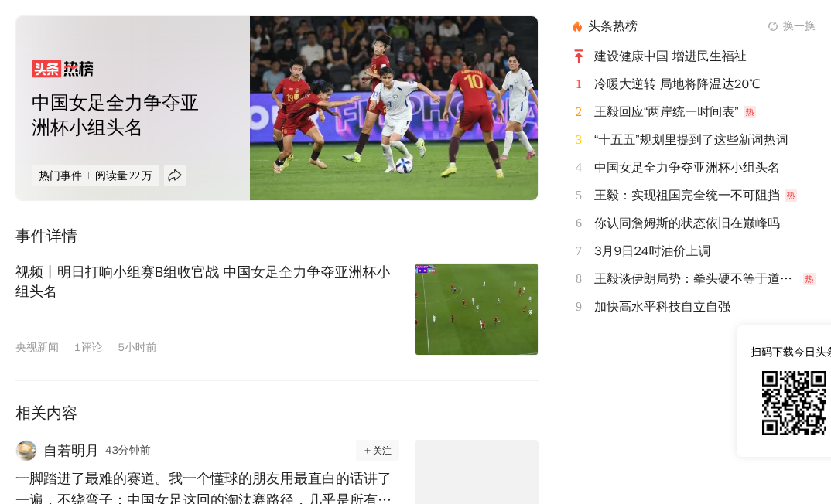
Task: Click the QR code for downloading 今日头条
Action: [794, 403]
